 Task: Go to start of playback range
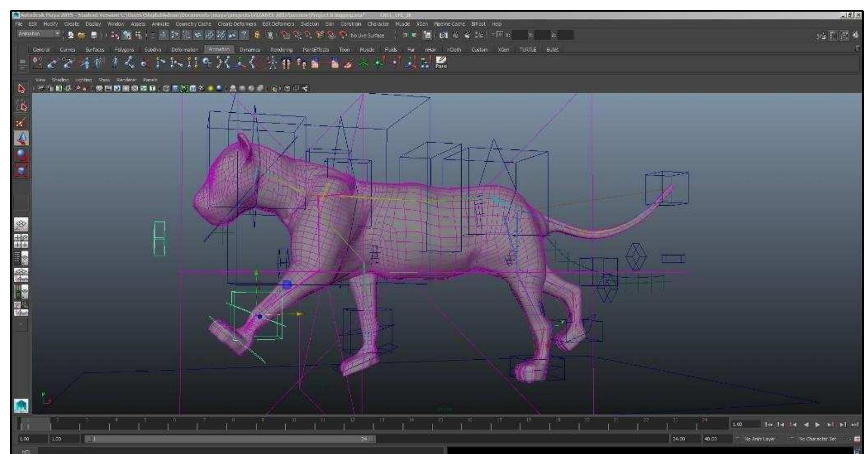tap(768, 424)
